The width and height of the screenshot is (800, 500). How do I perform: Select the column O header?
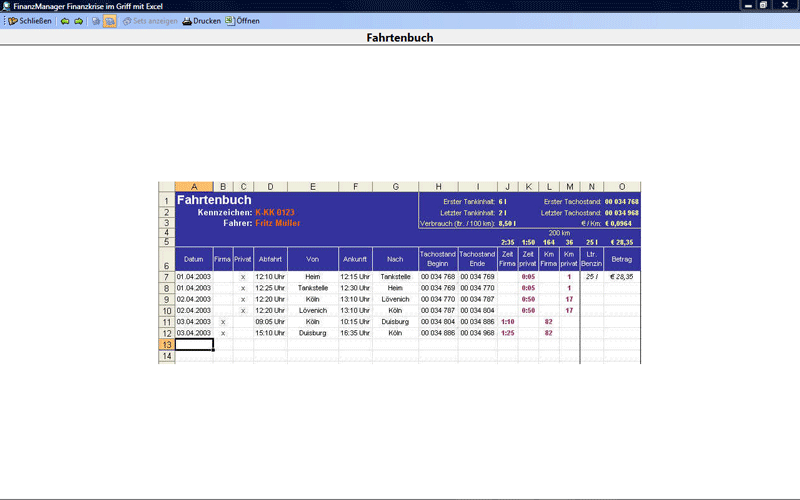coord(622,187)
